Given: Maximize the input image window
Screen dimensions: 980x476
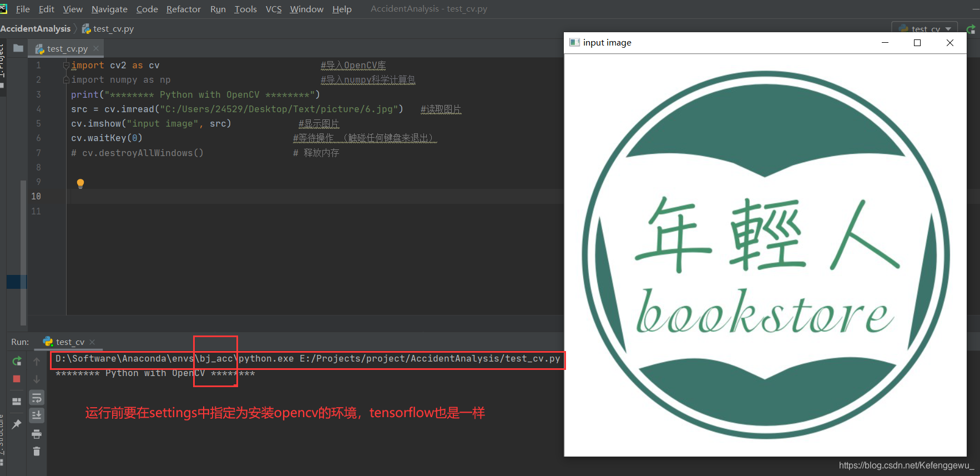Looking at the screenshot, I should tap(917, 43).
